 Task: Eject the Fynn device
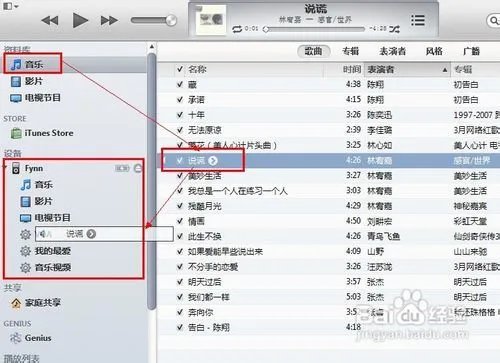[138, 168]
